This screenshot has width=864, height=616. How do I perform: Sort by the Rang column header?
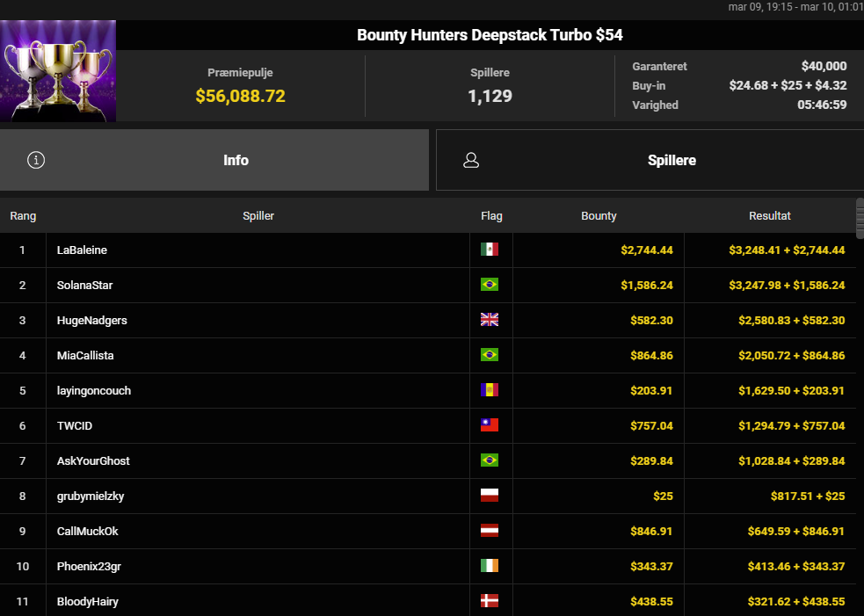(23, 215)
